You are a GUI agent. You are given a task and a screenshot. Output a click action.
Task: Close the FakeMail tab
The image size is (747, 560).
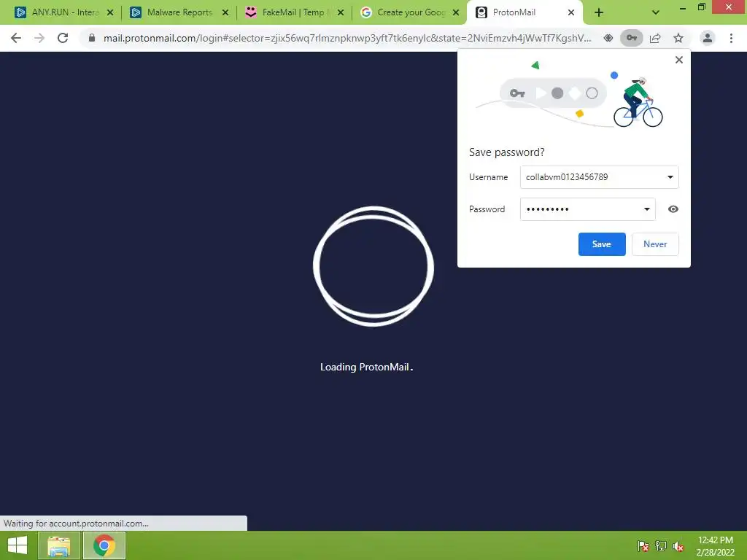(341, 12)
